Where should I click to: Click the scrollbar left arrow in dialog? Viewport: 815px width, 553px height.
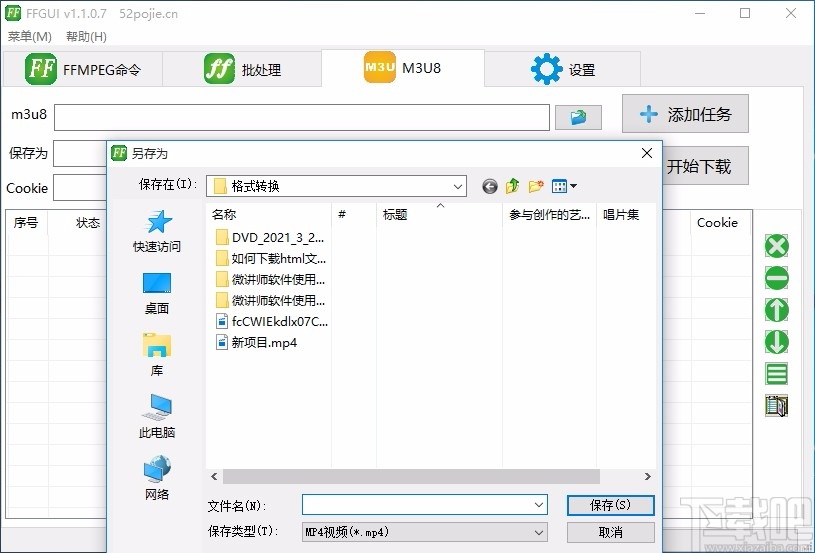point(214,476)
